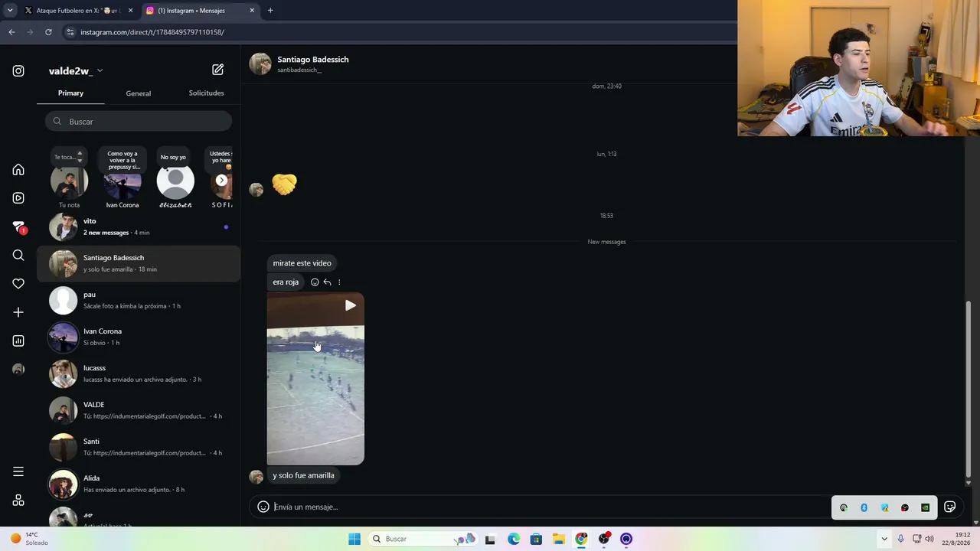Open the Chrome tab search dropdown
Viewport: 980px width, 551px height.
[x=10, y=11]
